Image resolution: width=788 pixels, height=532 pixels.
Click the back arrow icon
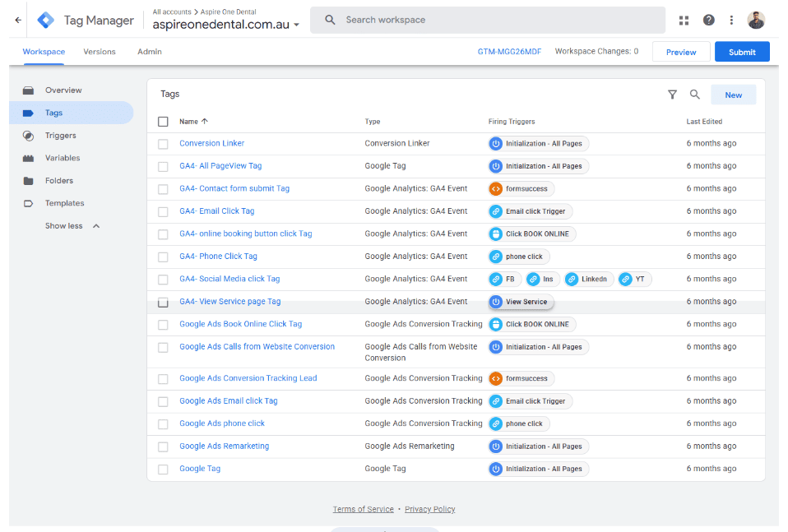click(18, 20)
